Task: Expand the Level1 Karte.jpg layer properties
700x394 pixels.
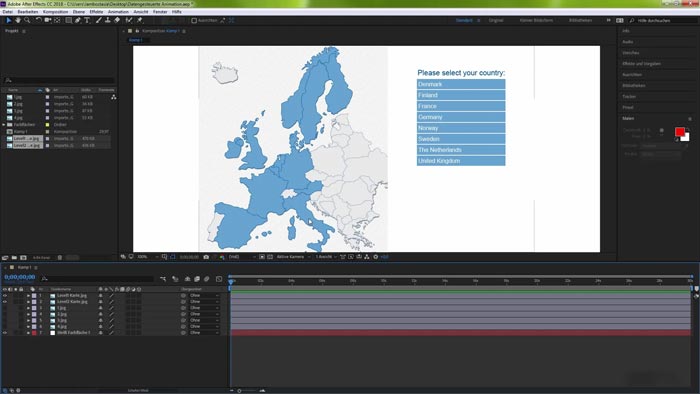Action: [x=28, y=295]
